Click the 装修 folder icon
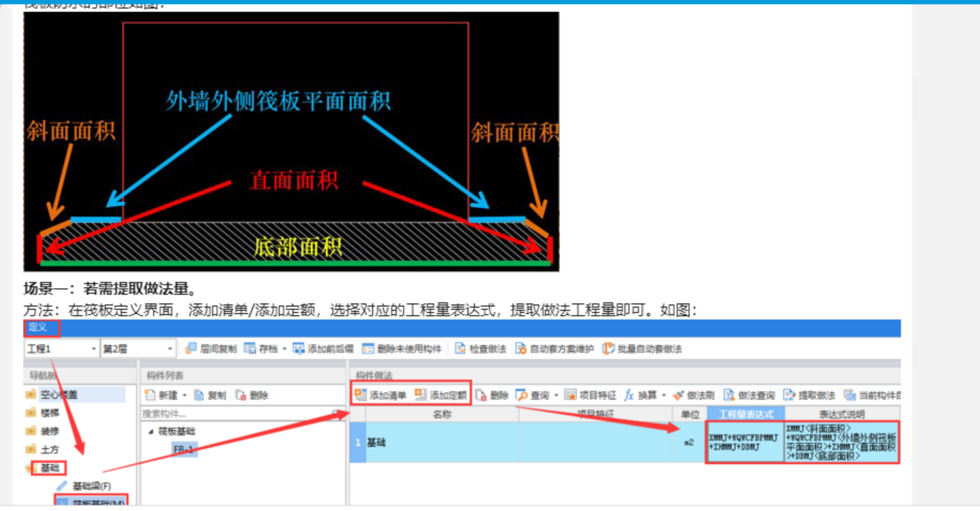Viewport: 980px width, 511px height. point(31,431)
